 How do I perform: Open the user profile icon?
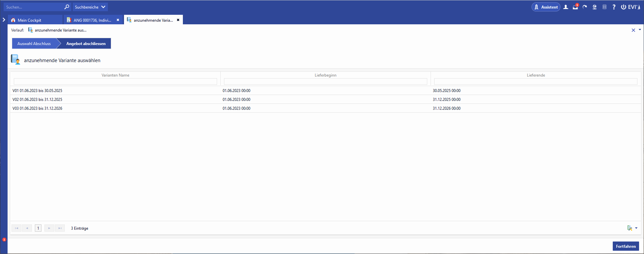click(x=566, y=7)
